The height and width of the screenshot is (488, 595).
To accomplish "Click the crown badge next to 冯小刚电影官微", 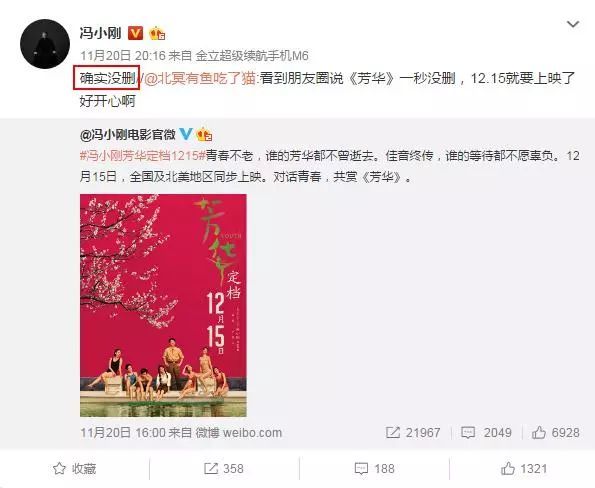I will pyautogui.click(x=204, y=134).
